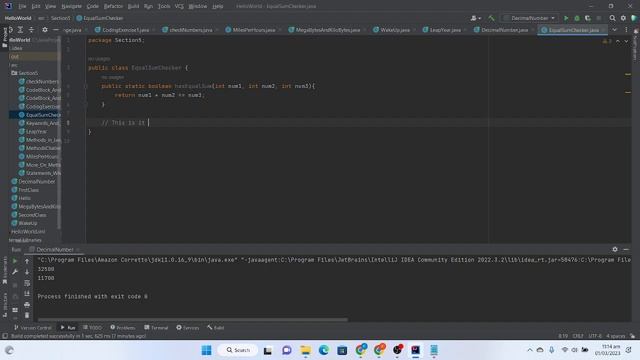The width and height of the screenshot is (640, 360).
Task: Open IDE settings gear at top right
Action: [x=623, y=18]
